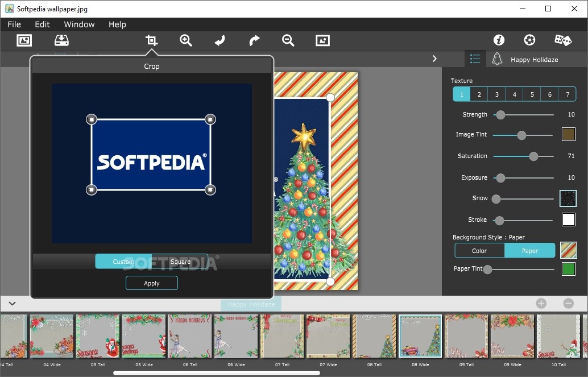The height and width of the screenshot is (377, 588).
Task: Click the Exposure slider
Action: point(524,178)
